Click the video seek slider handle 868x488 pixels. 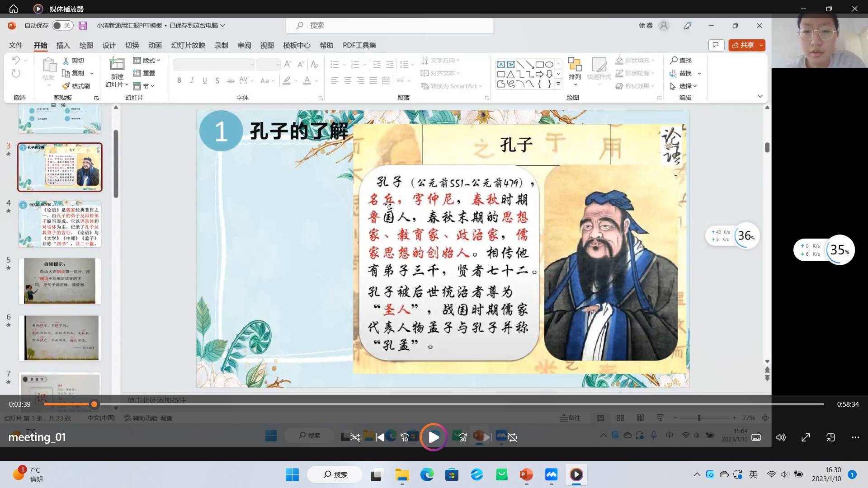click(x=94, y=404)
